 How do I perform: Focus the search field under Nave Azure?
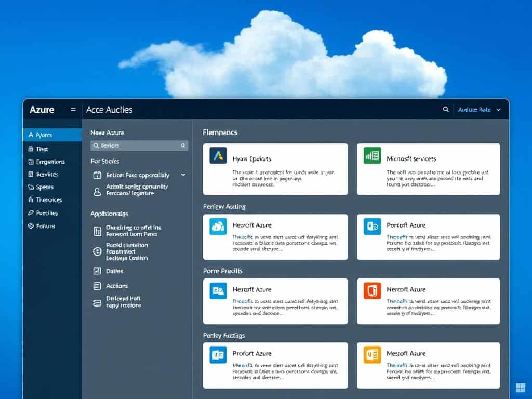139,145
